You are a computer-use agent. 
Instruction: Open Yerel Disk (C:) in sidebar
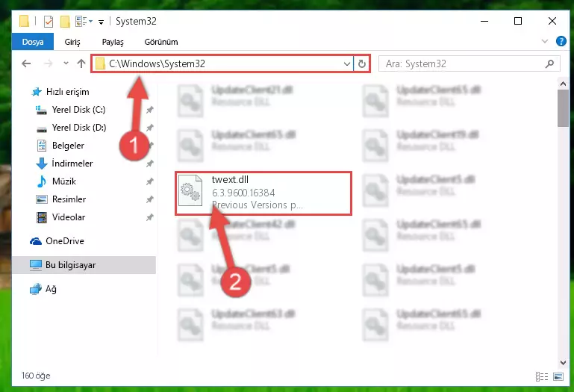[x=78, y=110]
